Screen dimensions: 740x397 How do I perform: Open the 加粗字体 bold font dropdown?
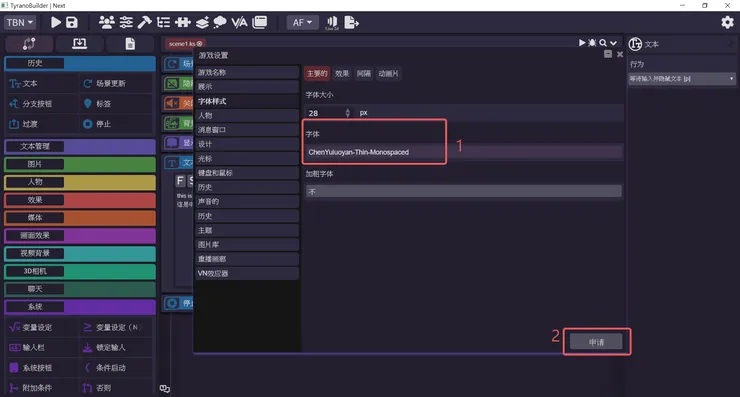(463, 191)
